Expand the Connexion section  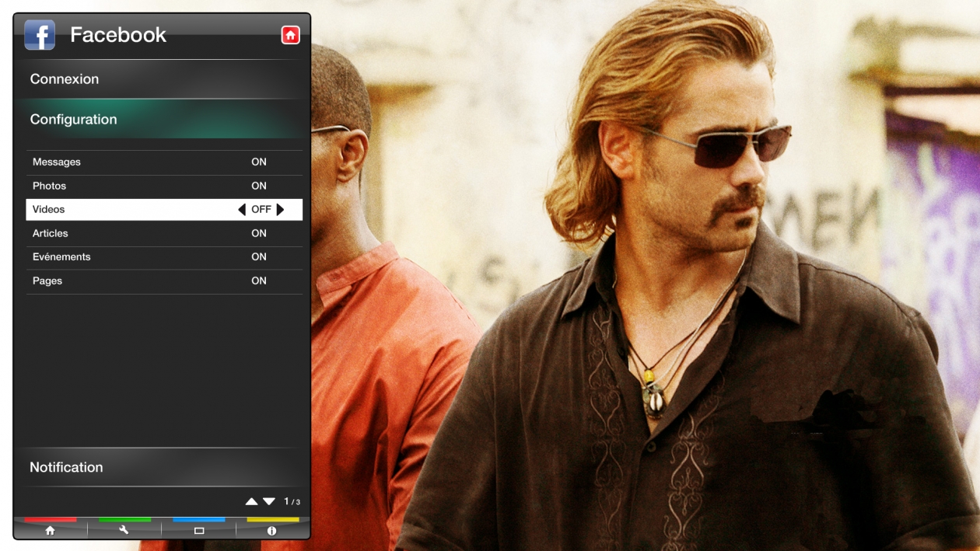pyautogui.click(x=65, y=79)
